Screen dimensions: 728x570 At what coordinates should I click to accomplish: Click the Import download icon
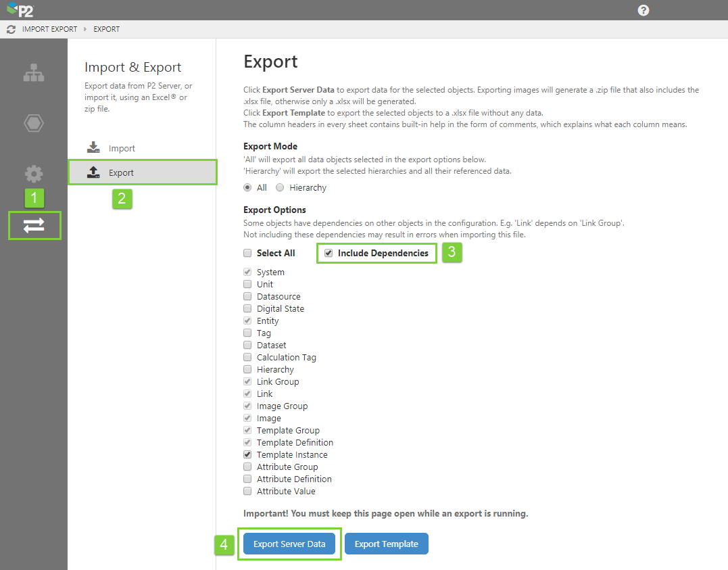pyautogui.click(x=93, y=147)
